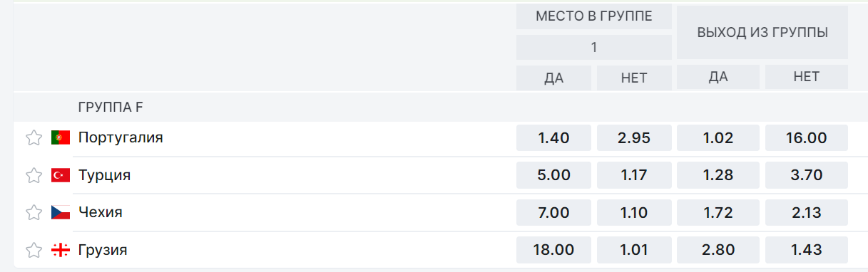Bet 7.00 on Чехия finishing first
This screenshot has height=272, width=868.
pyautogui.click(x=554, y=212)
